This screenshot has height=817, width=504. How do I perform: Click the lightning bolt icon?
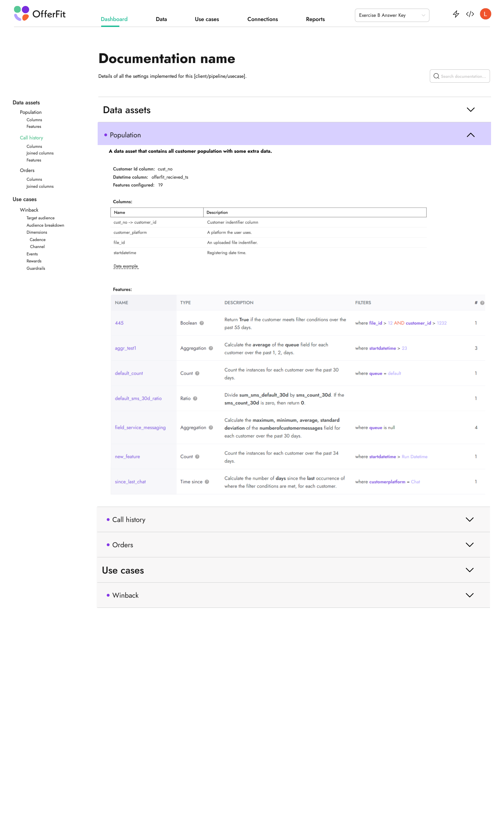coord(456,14)
